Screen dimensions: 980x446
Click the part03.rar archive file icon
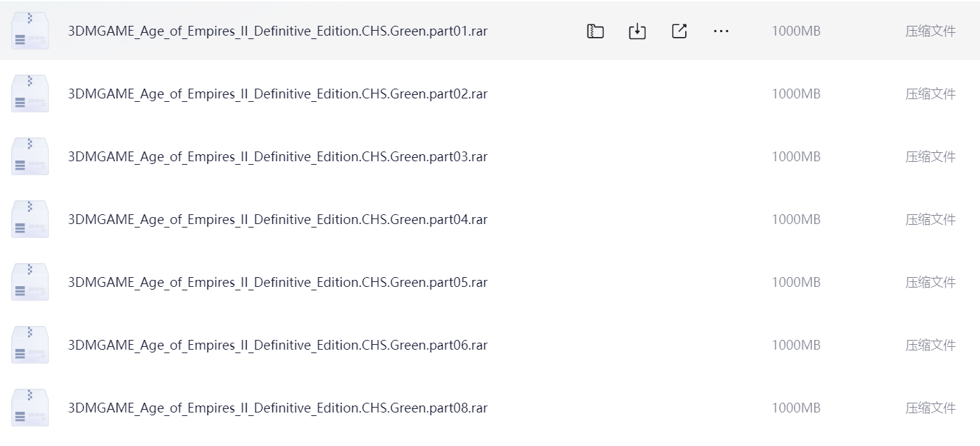click(30, 156)
